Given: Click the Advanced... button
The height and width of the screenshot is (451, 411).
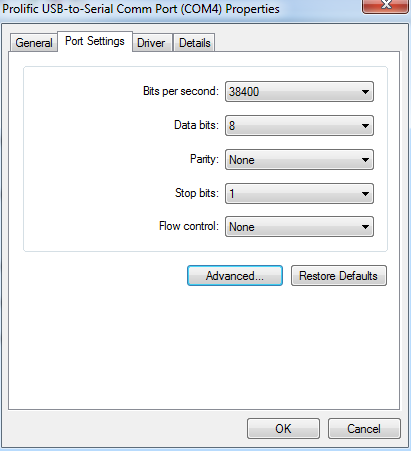Looking at the screenshot, I should click(235, 276).
